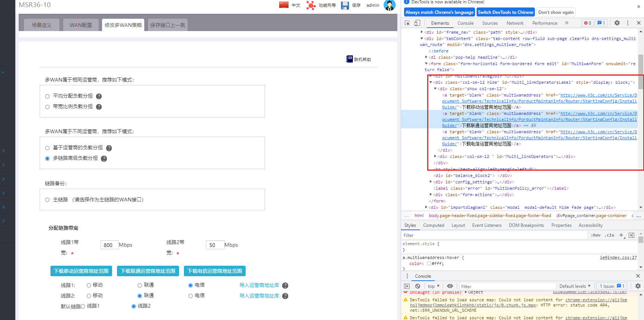Open the Network panel tab
The image size is (644, 320).
[515, 23]
